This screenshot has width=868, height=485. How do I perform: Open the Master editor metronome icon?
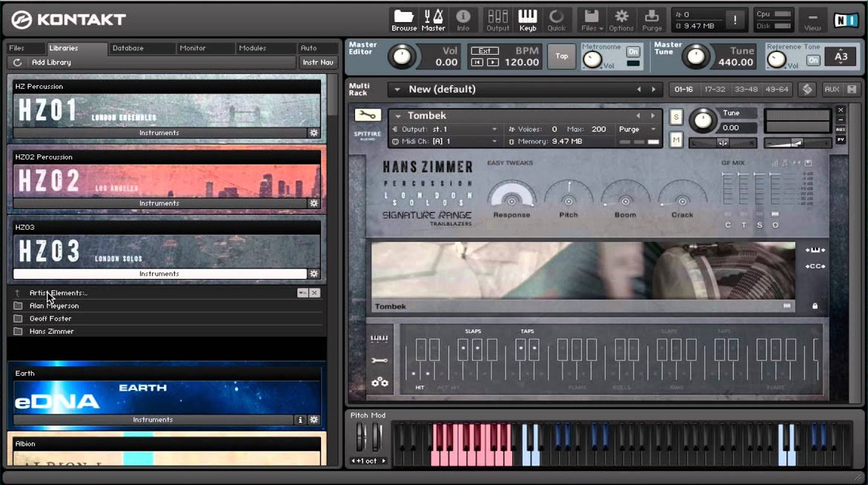point(433,20)
